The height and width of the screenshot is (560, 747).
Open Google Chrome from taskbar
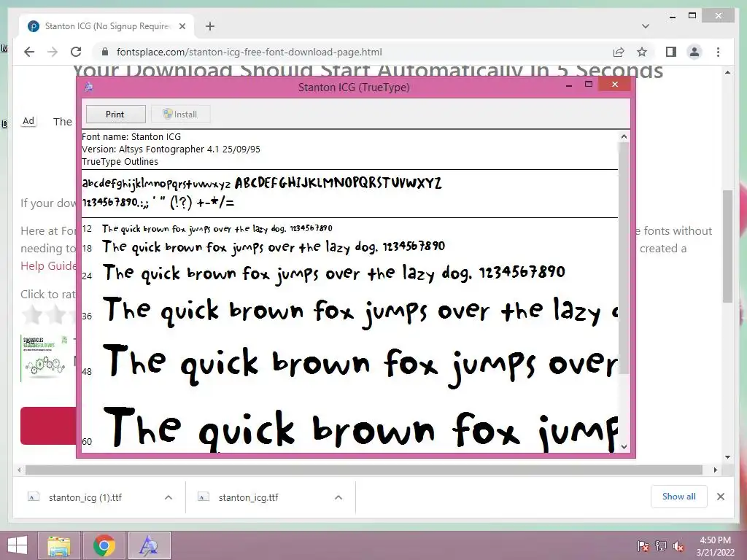[x=104, y=545]
